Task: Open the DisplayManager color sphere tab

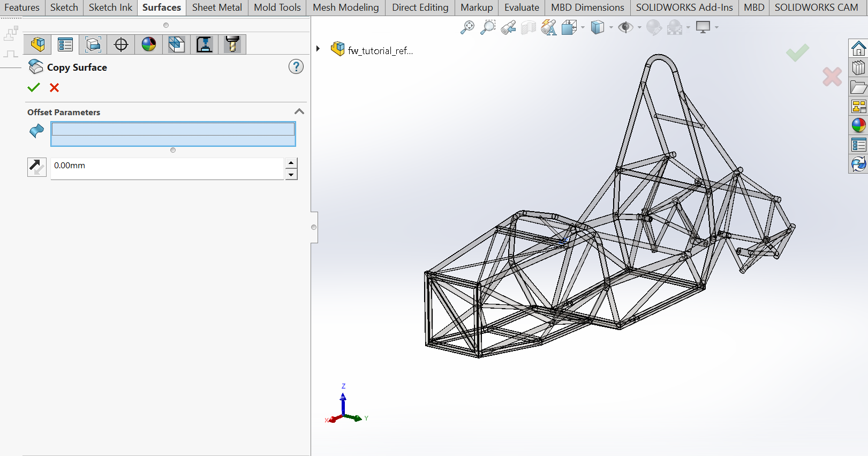Action: click(x=149, y=44)
